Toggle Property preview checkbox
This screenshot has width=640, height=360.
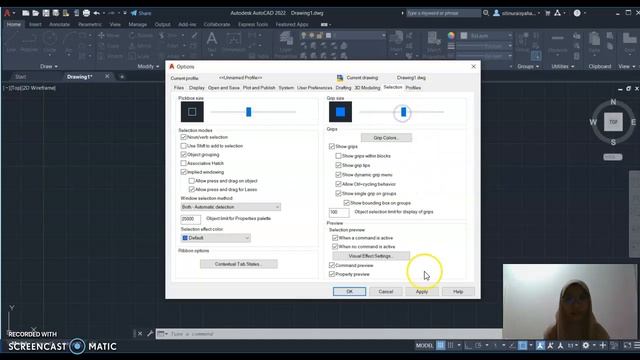(x=332, y=274)
